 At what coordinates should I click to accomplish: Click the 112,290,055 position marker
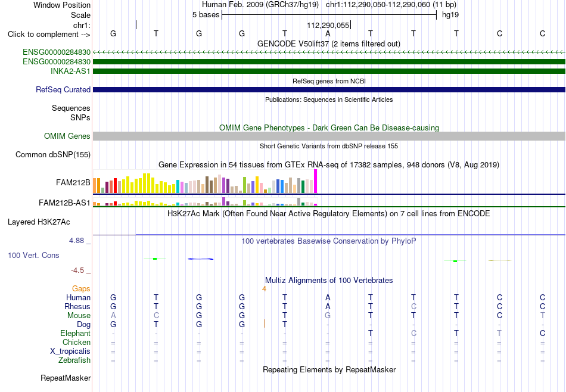[328, 25]
